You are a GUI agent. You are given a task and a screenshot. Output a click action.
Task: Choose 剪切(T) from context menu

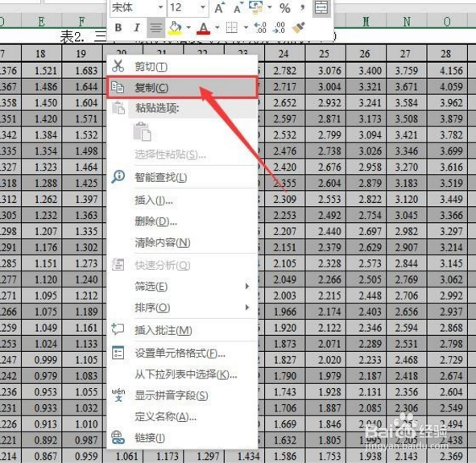[182, 66]
